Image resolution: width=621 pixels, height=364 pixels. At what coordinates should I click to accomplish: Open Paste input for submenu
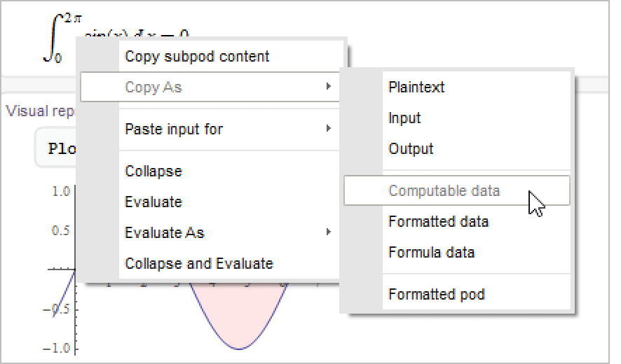174,129
